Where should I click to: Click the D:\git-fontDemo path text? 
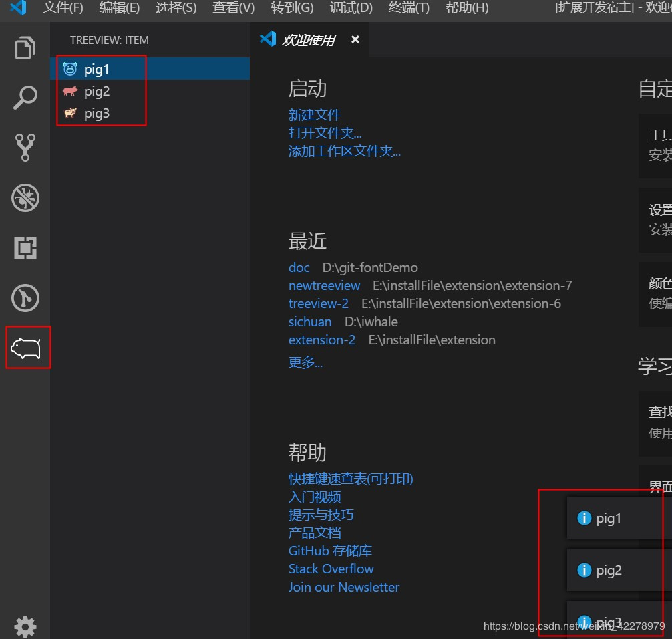(x=370, y=267)
